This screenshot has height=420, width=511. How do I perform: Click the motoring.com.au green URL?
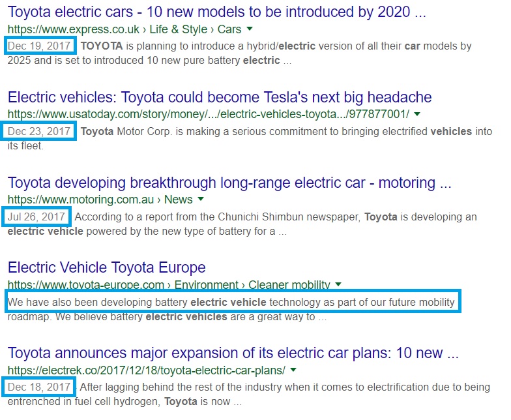pos(100,200)
